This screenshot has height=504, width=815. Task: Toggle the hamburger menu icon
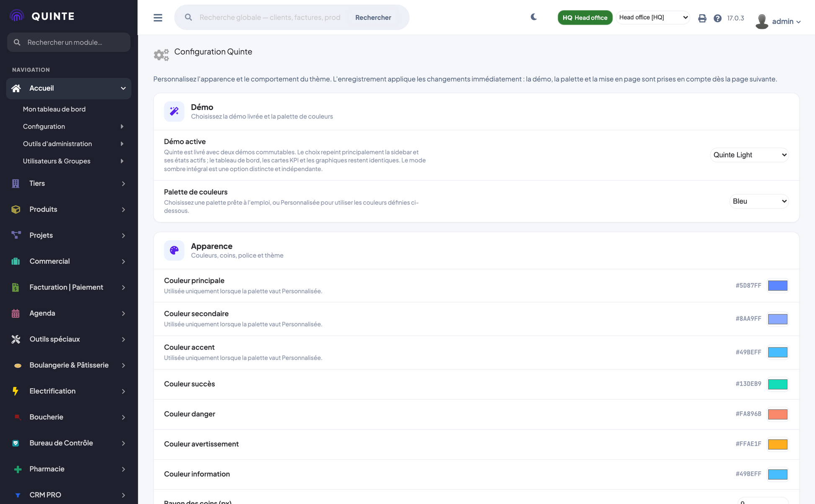pos(158,18)
